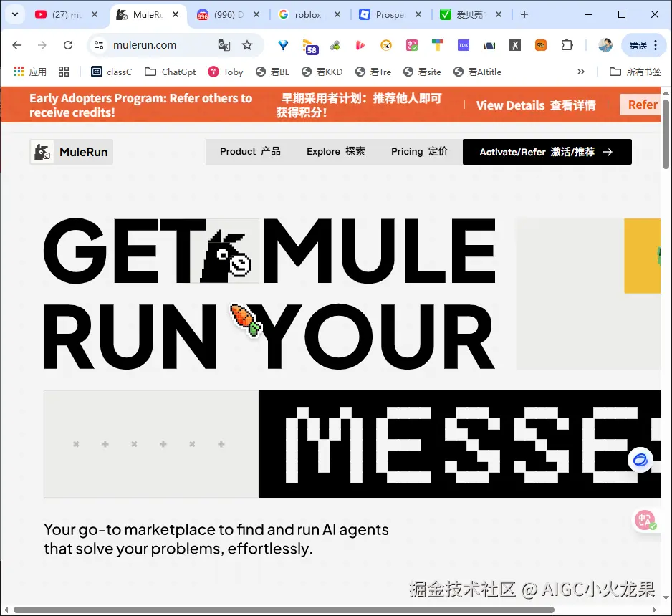Close the MuleRun tab
672x616 pixels.
pyautogui.click(x=176, y=14)
